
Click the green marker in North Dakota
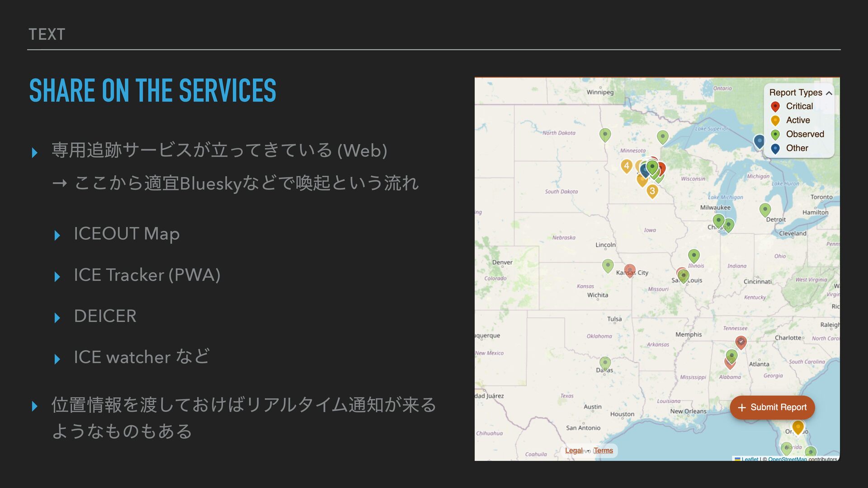[x=605, y=134]
